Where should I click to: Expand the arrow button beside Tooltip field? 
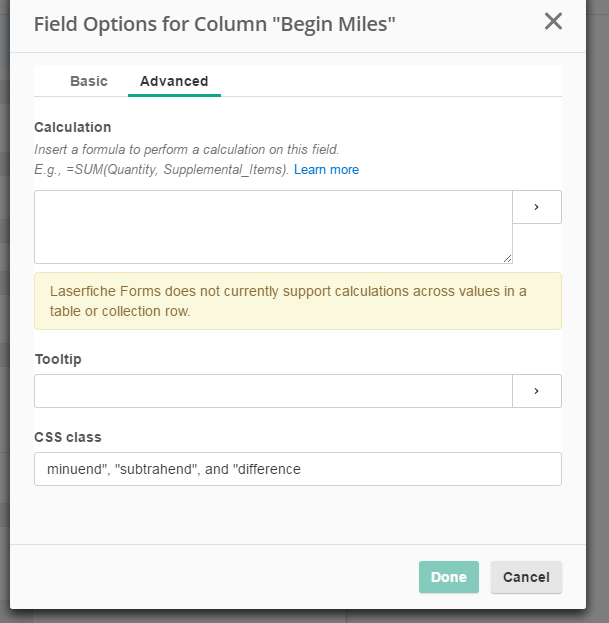(x=537, y=391)
